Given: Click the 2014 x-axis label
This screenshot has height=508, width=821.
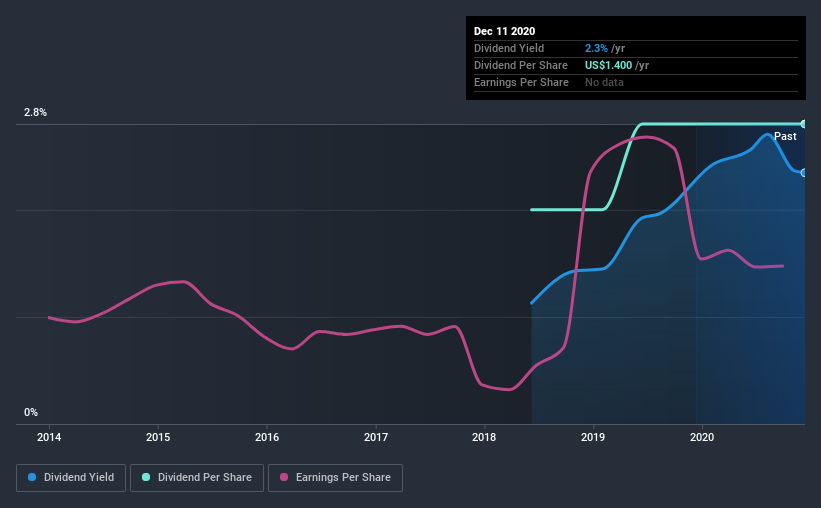Looking at the screenshot, I should [x=49, y=437].
